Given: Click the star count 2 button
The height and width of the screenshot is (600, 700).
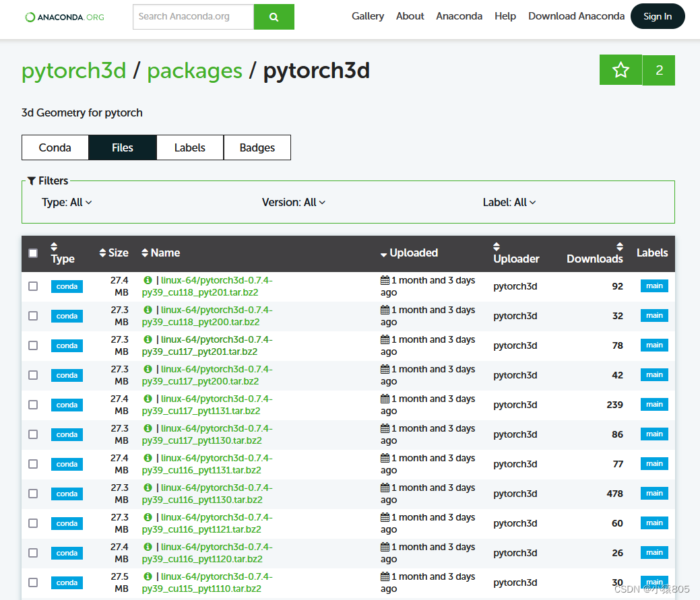Looking at the screenshot, I should (659, 70).
